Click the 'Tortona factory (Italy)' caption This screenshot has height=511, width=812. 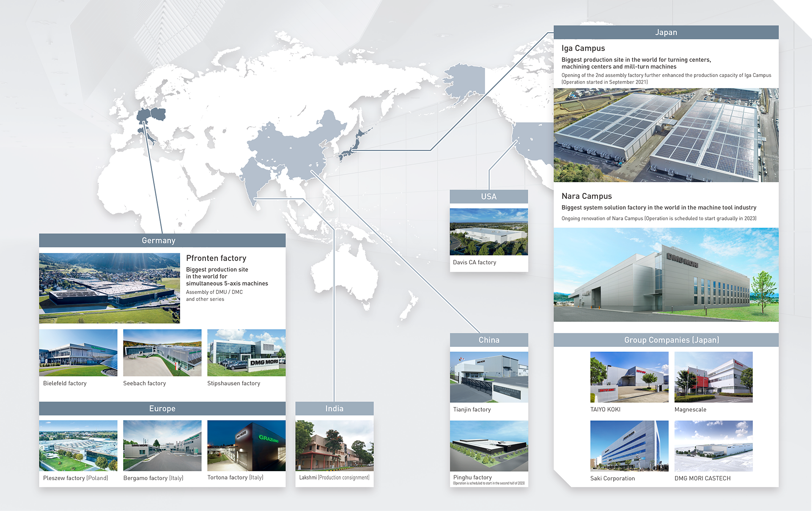[x=236, y=478]
